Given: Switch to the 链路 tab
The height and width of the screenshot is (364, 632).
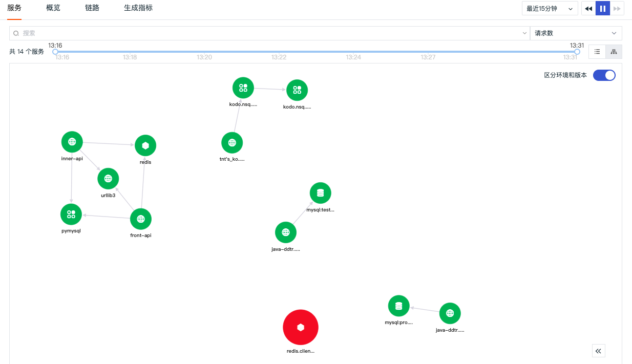Looking at the screenshot, I should click(x=92, y=8).
